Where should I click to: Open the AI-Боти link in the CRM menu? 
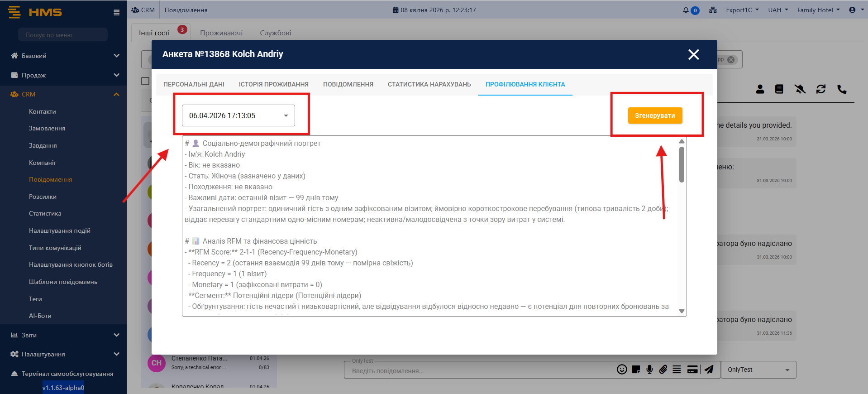(40, 316)
